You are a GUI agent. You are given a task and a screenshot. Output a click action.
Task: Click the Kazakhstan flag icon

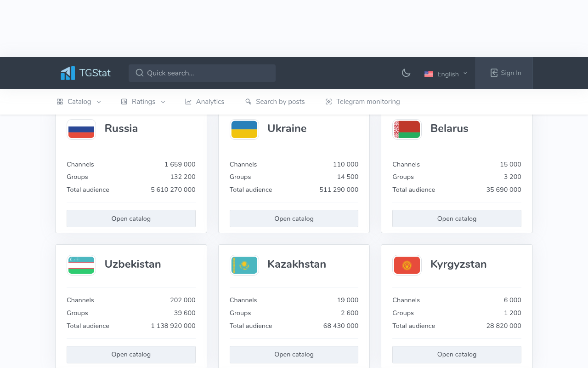(244, 265)
